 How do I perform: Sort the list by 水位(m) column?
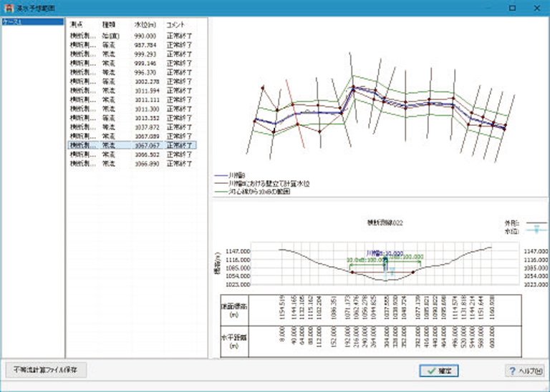point(145,24)
